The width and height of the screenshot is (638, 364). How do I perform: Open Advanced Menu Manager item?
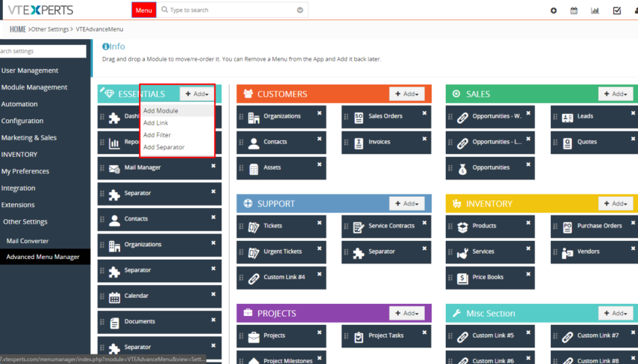[43, 257]
